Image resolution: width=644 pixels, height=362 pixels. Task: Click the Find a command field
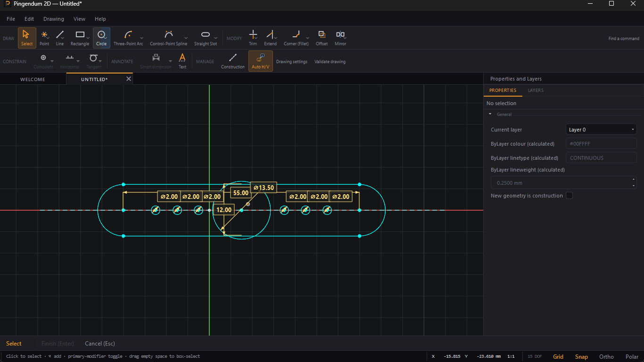pyautogui.click(x=624, y=39)
